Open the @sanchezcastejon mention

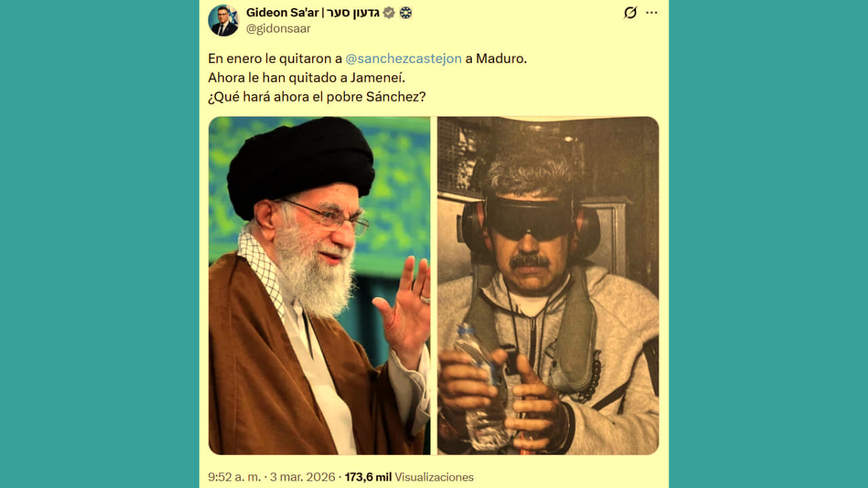click(x=403, y=58)
